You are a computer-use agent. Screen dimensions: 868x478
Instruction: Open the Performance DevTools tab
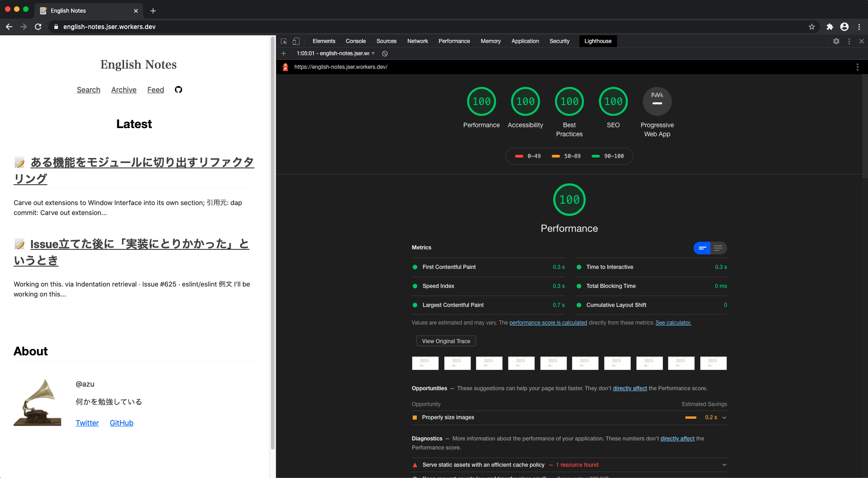coord(454,41)
